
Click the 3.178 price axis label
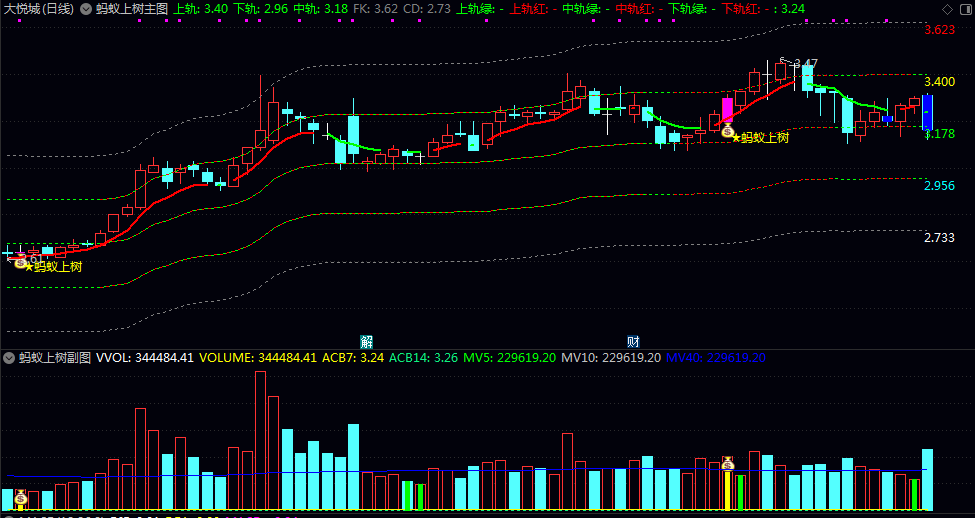pos(940,134)
